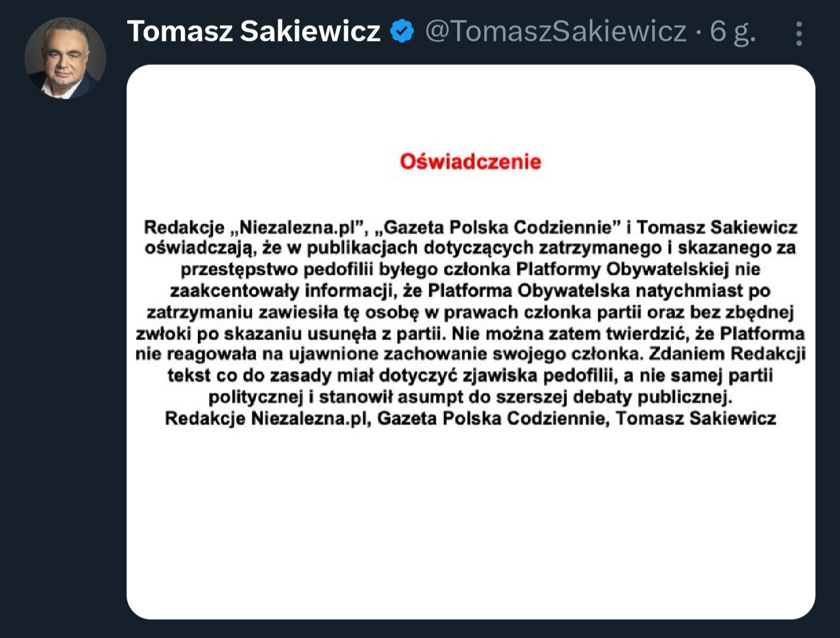Open the tweet's three-dot more menu

(x=799, y=34)
